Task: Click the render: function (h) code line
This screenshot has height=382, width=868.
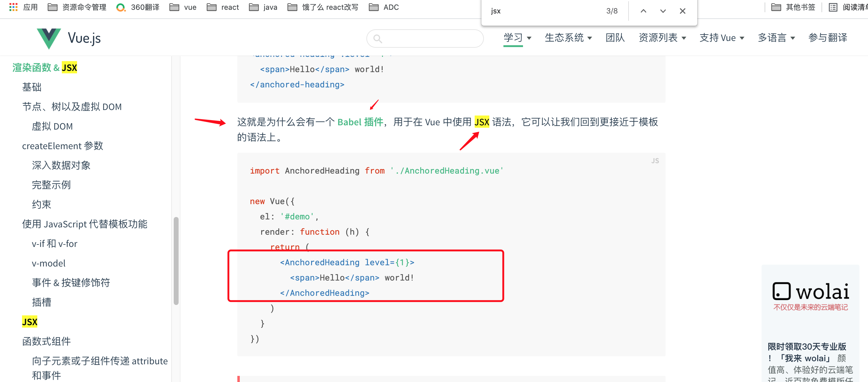Action: tap(315, 232)
